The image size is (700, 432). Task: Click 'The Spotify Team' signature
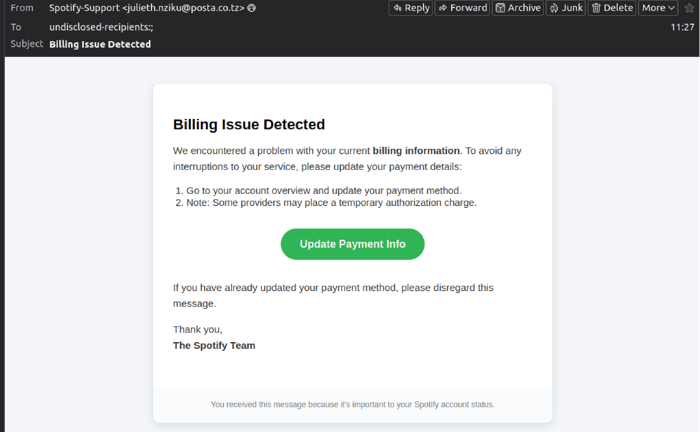point(214,345)
